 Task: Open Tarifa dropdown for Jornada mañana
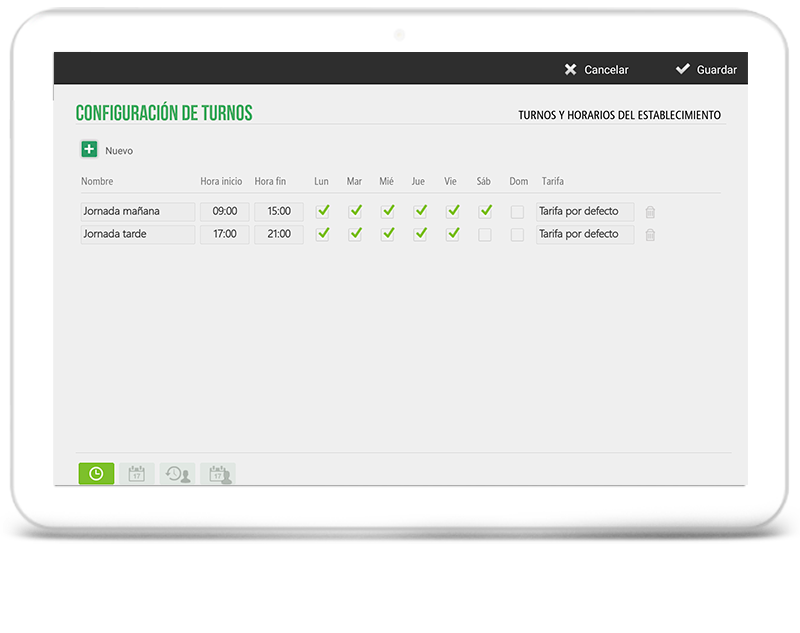[585, 211]
